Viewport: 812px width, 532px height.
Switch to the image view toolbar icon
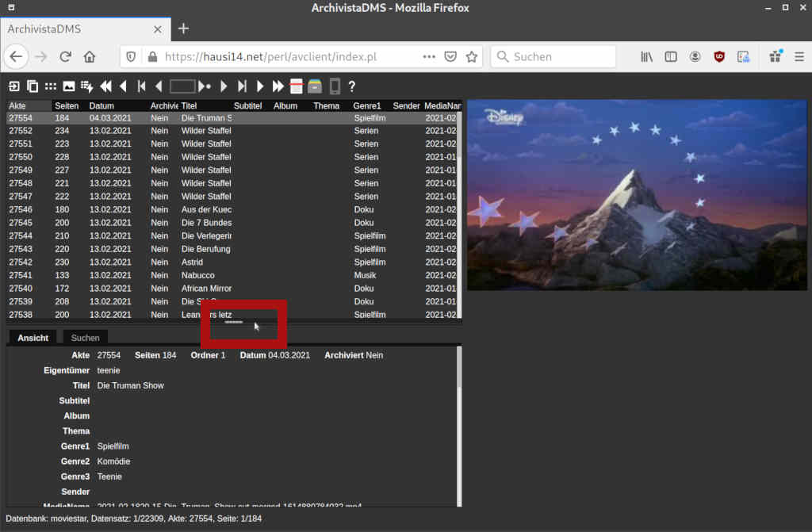click(x=68, y=86)
